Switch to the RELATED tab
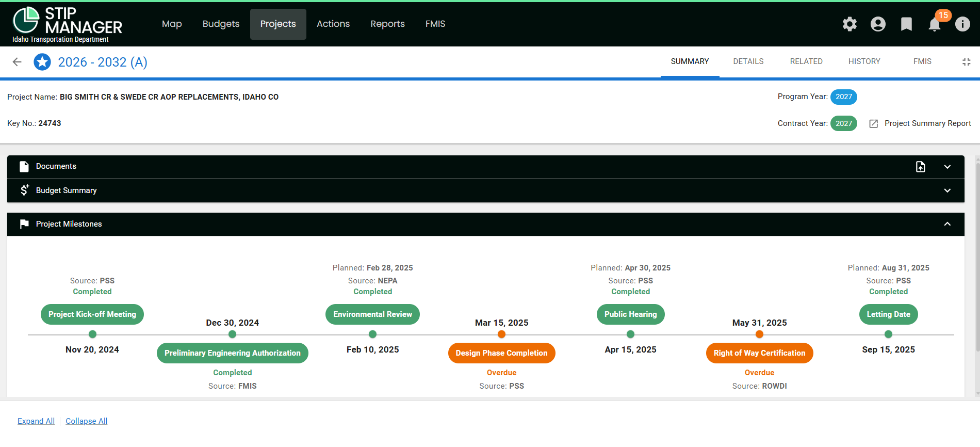980x447 pixels. [x=806, y=61]
